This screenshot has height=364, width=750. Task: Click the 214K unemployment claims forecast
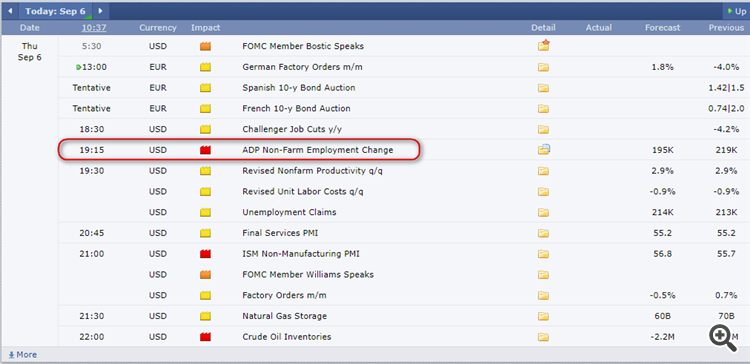(x=663, y=212)
